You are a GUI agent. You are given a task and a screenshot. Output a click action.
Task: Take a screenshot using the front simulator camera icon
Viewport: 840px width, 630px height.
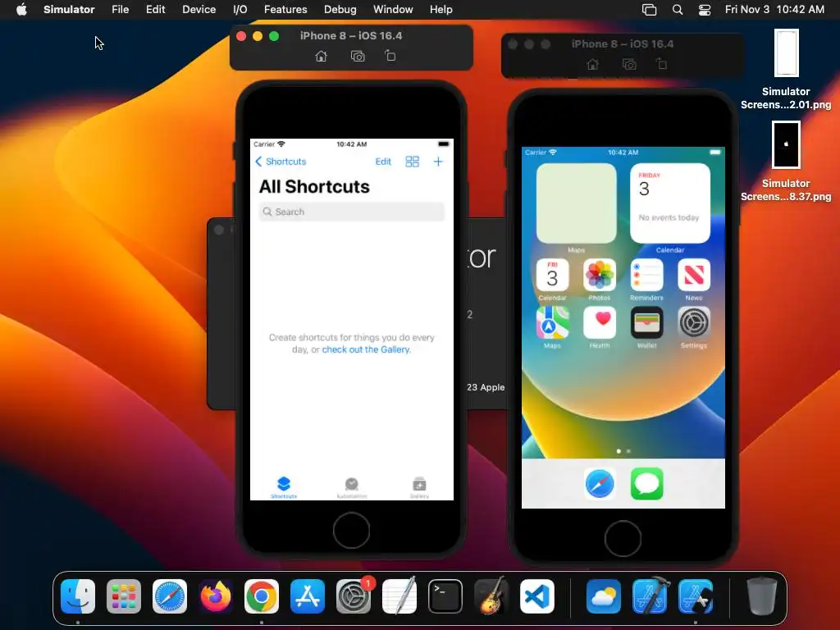pos(358,57)
